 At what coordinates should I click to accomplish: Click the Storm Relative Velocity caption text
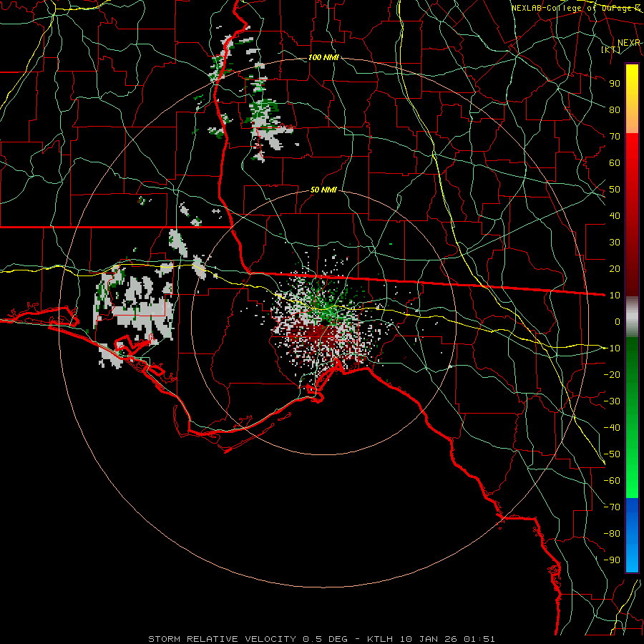pyautogui.click(x=321, y=639)
